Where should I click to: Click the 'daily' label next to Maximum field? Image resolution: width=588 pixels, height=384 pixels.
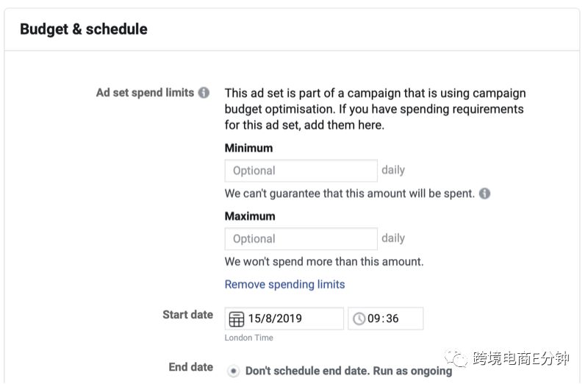pyautogui.click(x=393, y=238)
